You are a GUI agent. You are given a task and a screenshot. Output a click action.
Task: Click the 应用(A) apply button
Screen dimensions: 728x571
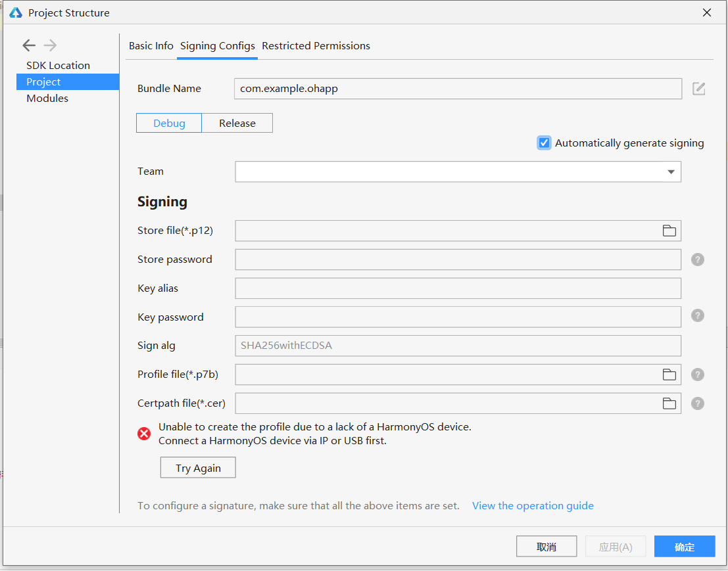pyautogui.click(x=616, y=547)
